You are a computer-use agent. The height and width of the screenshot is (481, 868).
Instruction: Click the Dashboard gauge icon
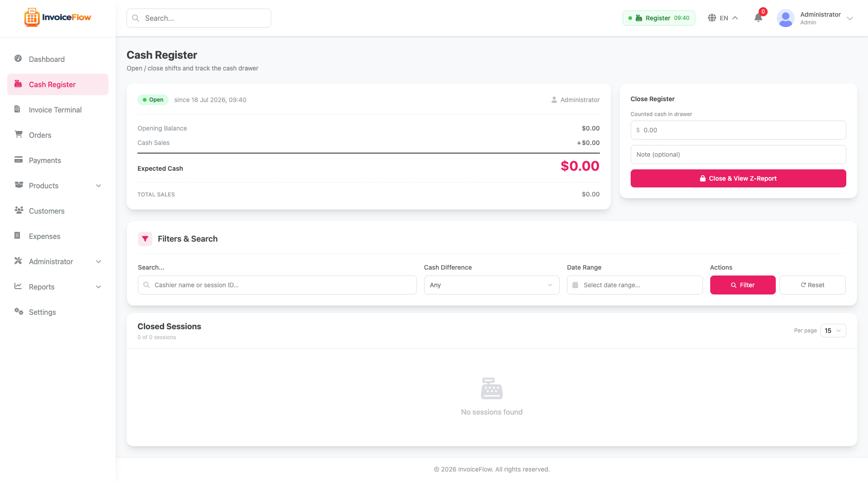pyautogui.click(x=18, y=58)
